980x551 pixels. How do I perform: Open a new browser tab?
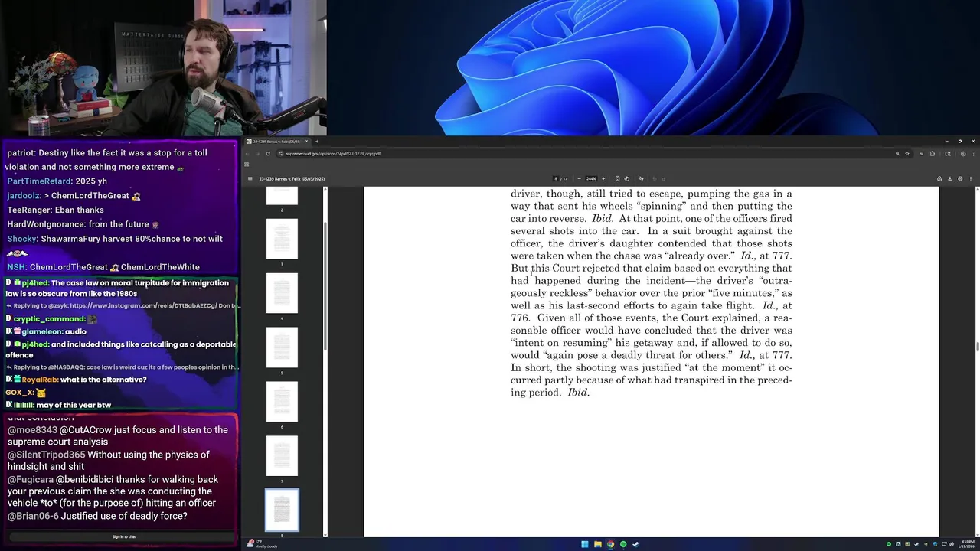tap(317, 141)
